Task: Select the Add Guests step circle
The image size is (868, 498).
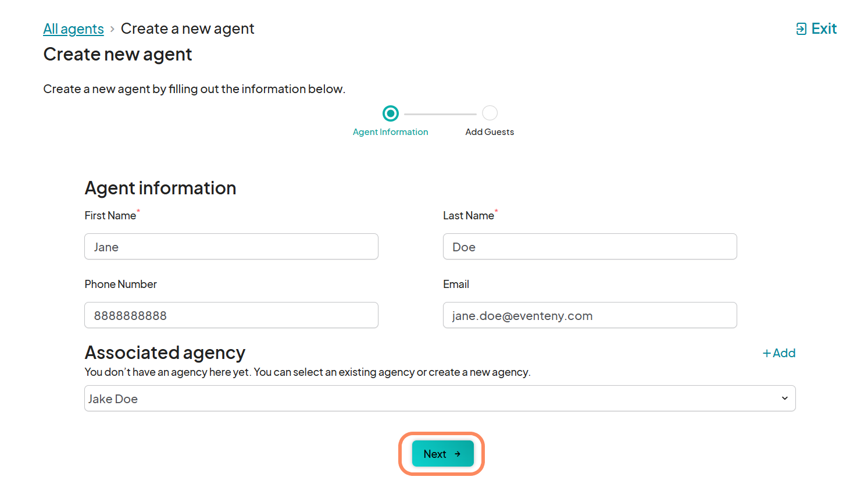Action: [490, 113]
